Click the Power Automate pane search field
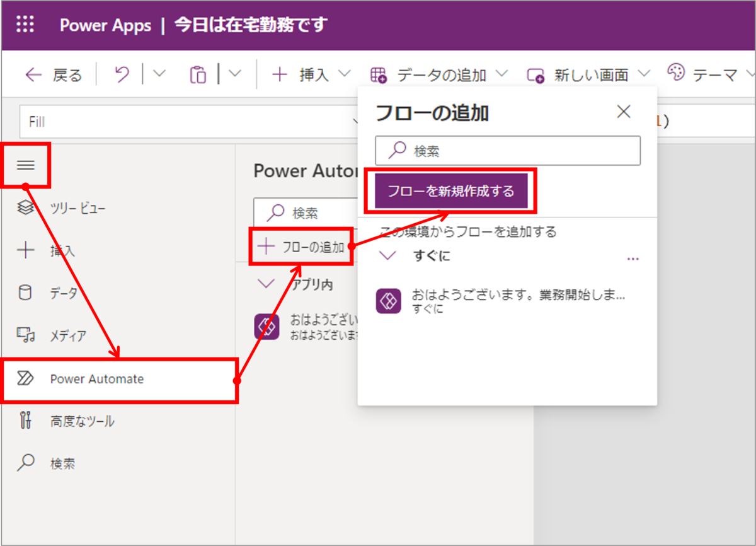Viewport: 756px width, 546px height. click(x=306, y=213)
